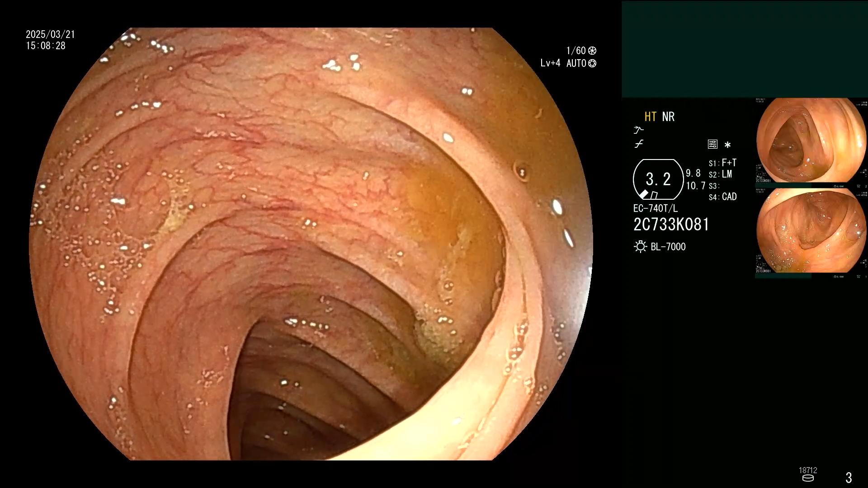Image resolution: width=868 pixels, height=488 pixels.
Task: Click the dark teal panel at top right
Action: tap(745, 49)
